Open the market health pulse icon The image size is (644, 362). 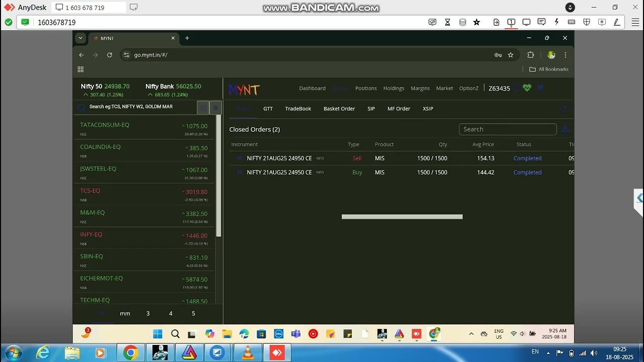click(x=527, y=88)
